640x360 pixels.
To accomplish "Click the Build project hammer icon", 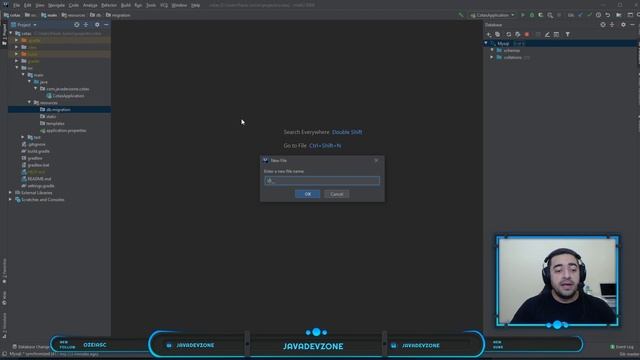I will (461, 15).
